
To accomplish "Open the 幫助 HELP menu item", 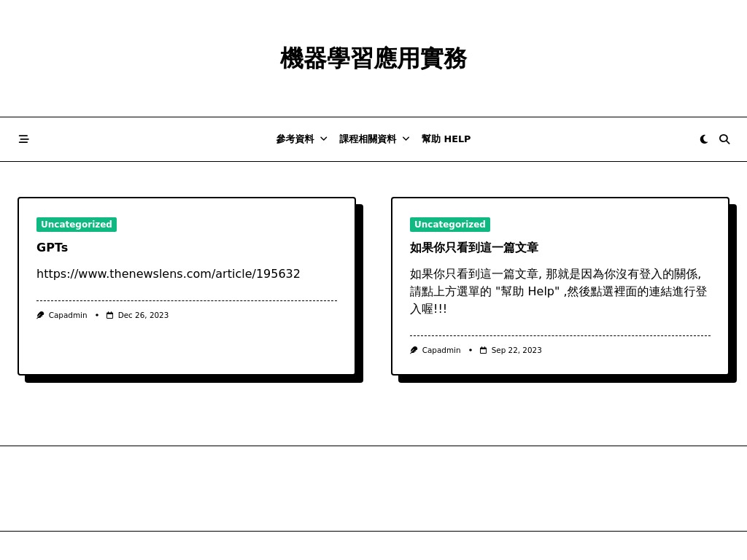I will point(446,139).
